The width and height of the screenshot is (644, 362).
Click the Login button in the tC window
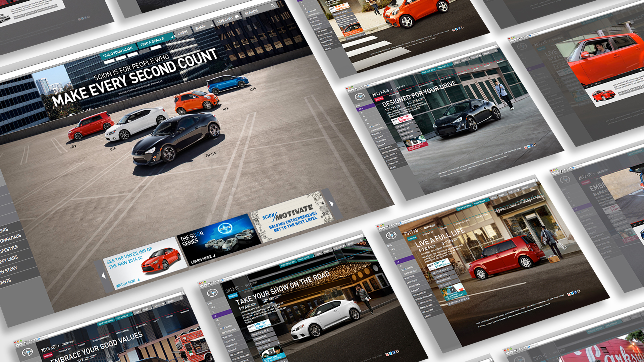(318, 254)
